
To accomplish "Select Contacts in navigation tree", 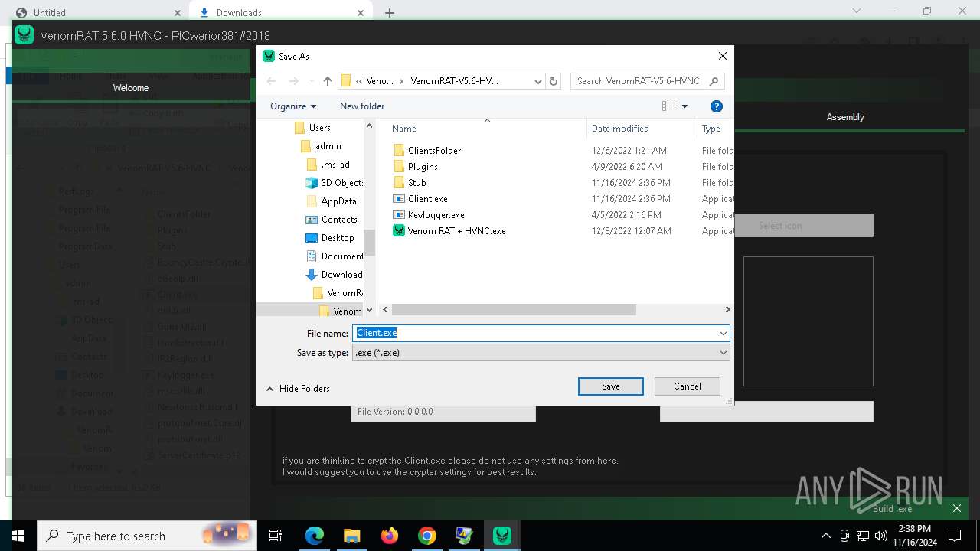I will point(339,220).
